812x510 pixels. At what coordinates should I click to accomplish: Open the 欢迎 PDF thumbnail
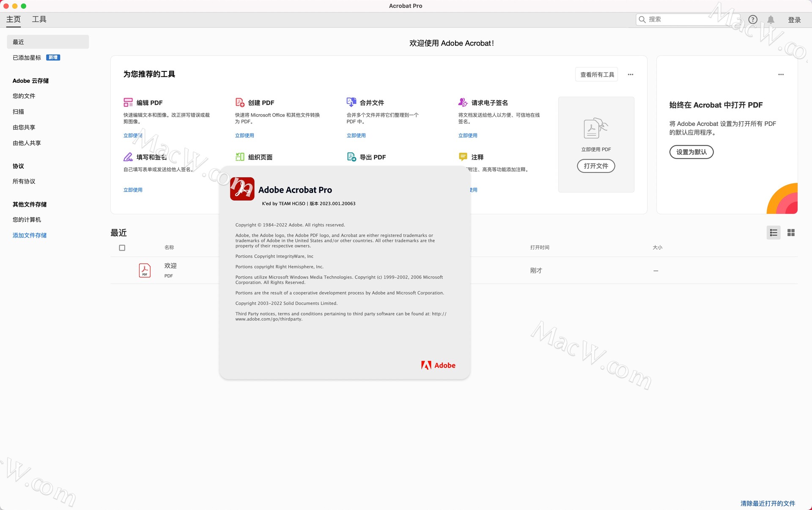(x=144, y=270)
